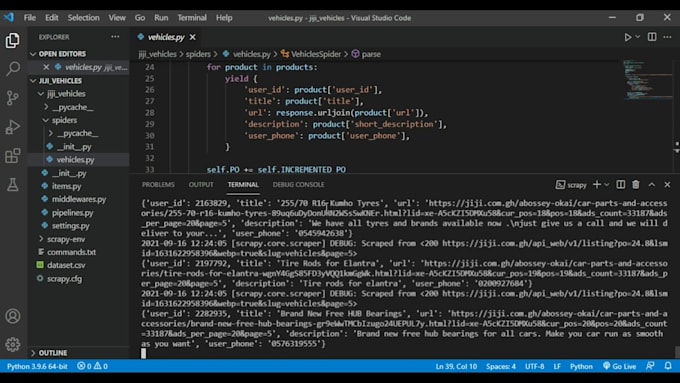Screen dimensions: 680x383
Task: Split the editor to the right
Action: tap(652, 37)
